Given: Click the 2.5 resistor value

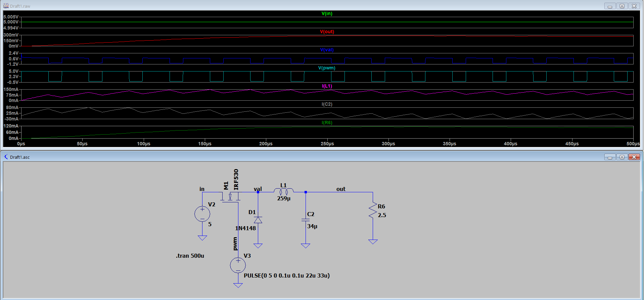Looking at the screenshot, I should [382, 215].
